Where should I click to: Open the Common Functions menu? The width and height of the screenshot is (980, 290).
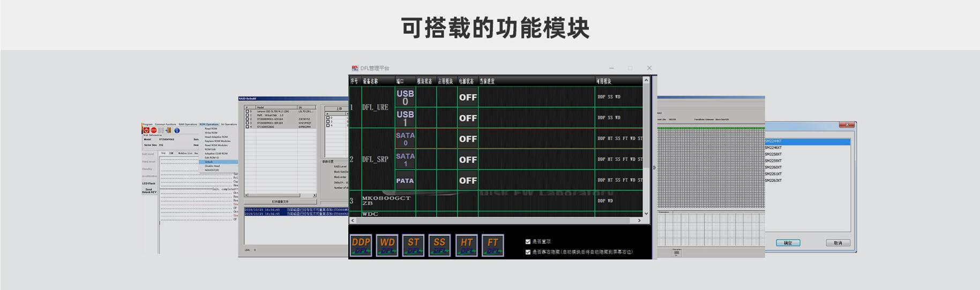pyautogui.click(x=165, y=124)
